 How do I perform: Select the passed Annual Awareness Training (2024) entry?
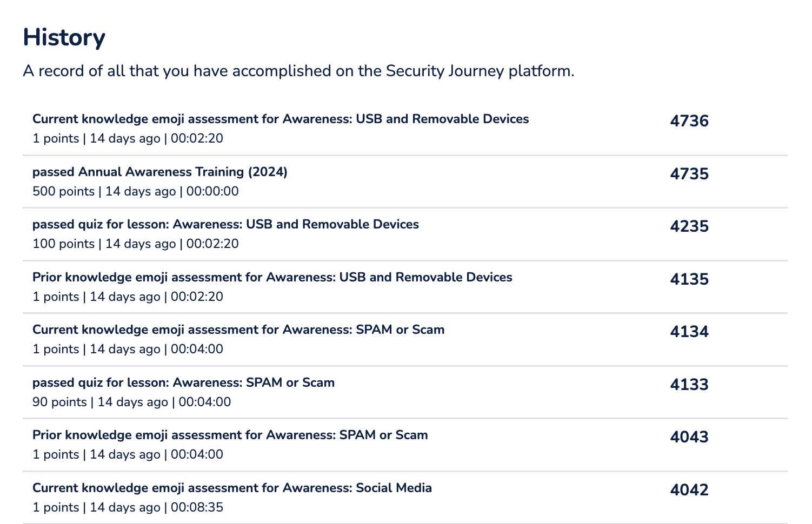click(160, 172)
